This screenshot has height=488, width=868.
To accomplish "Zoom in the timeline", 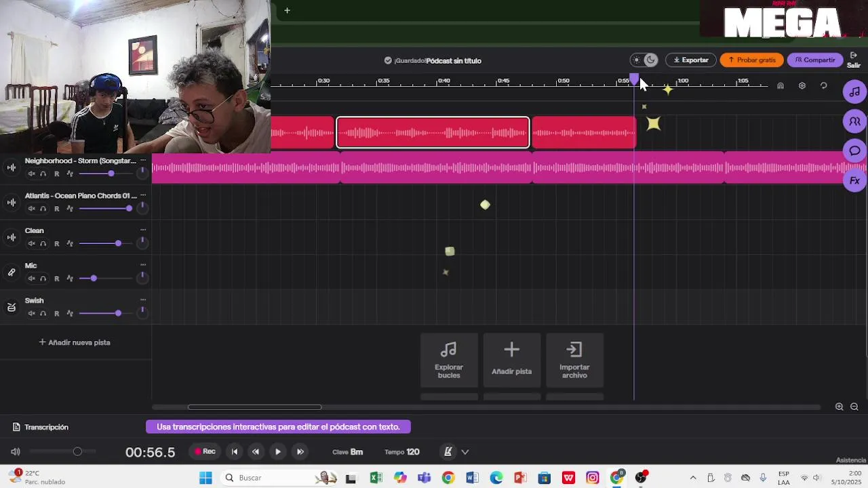I will click(x=840, y=407).
